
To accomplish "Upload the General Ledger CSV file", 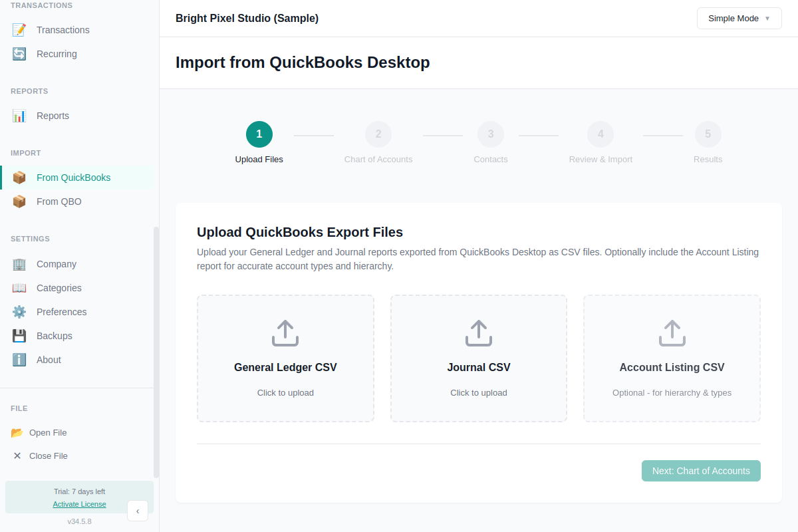I will (x=285, y=358).
